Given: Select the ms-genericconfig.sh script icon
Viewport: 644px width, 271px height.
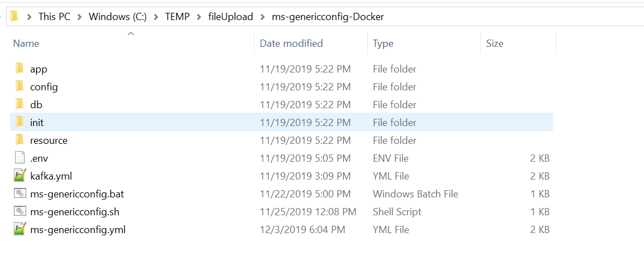Looking at the screenshot, I should click(x=20, y=212).
